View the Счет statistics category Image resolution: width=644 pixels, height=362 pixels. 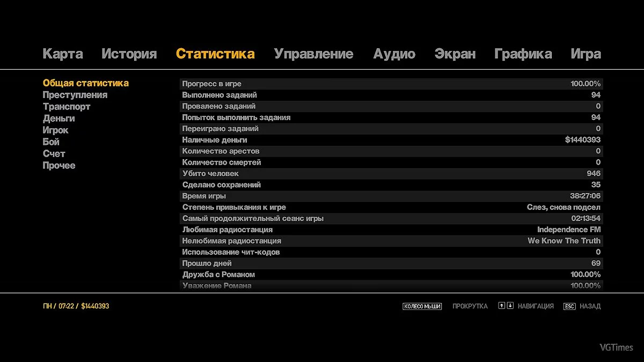click(54, 154)
